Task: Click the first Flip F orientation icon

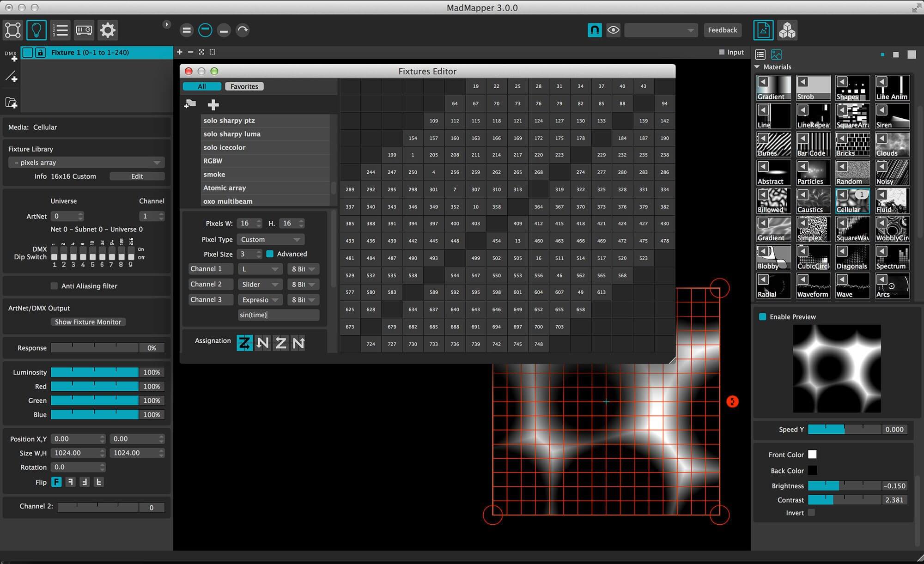Action: (56, 482)
